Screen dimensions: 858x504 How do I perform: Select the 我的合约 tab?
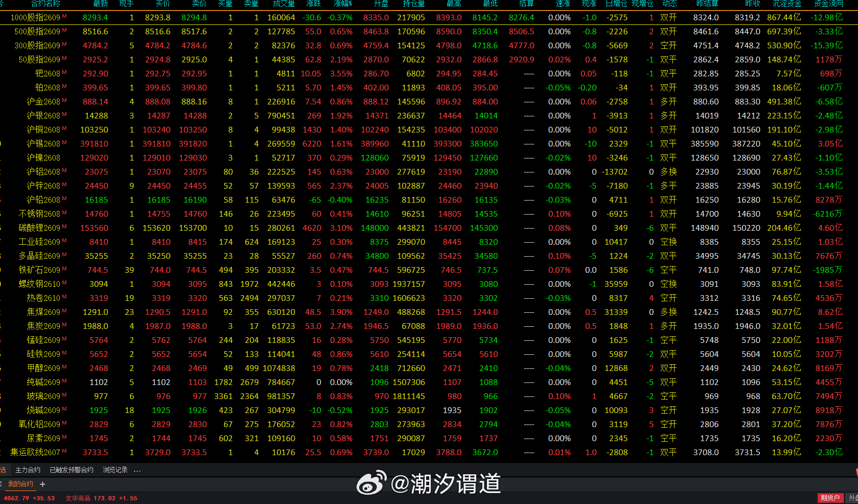pos(21,484)
